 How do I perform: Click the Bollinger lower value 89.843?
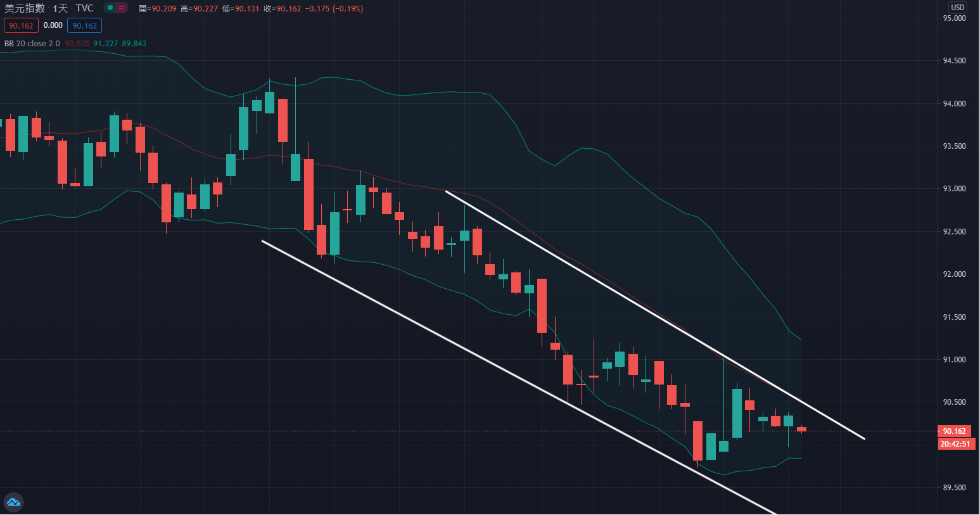134,44
